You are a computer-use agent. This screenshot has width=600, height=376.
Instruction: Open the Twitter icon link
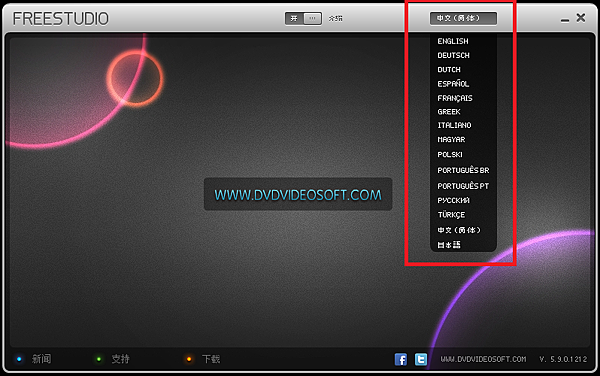pos(421,359)
